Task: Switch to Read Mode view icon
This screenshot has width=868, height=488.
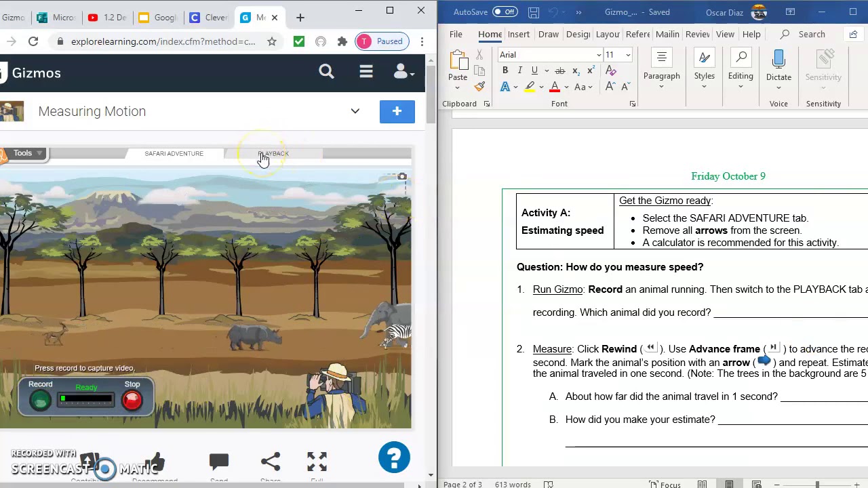Action: coord(703,484)
